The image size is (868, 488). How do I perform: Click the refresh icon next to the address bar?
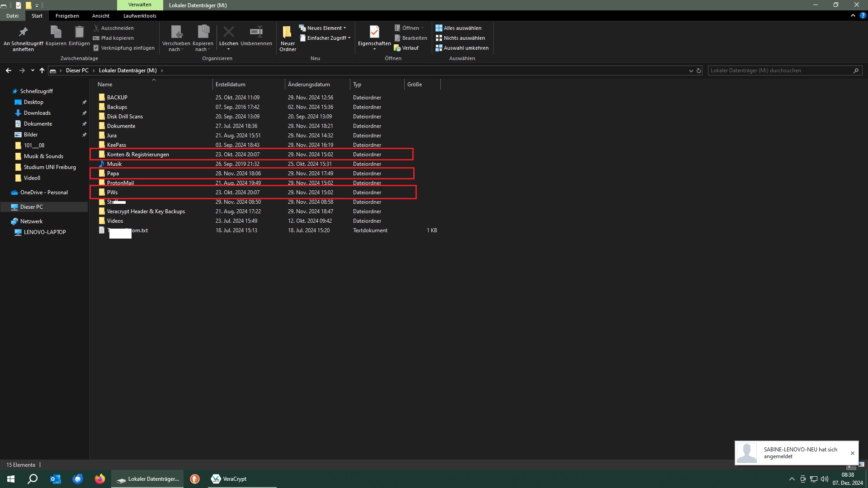tap(698, 70)
